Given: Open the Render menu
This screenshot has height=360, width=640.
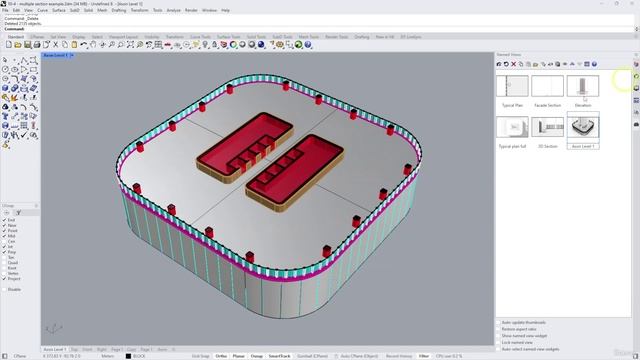Looking at the screenshot, I should 191,10.
